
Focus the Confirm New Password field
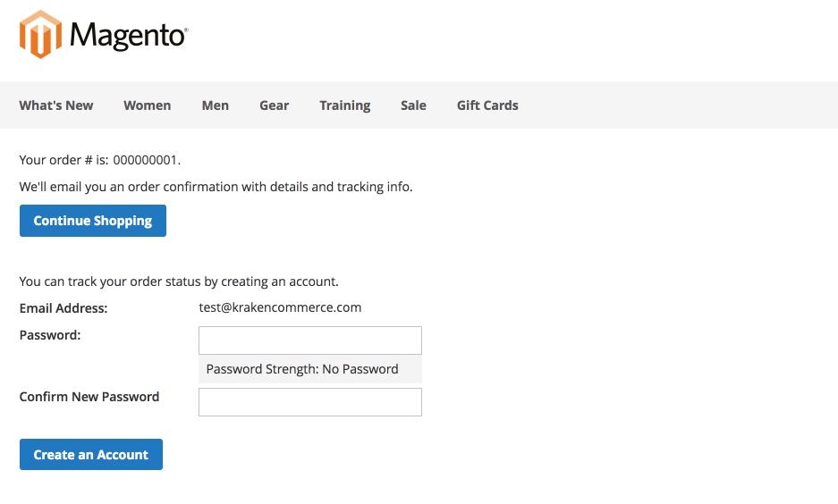point(310,402)
